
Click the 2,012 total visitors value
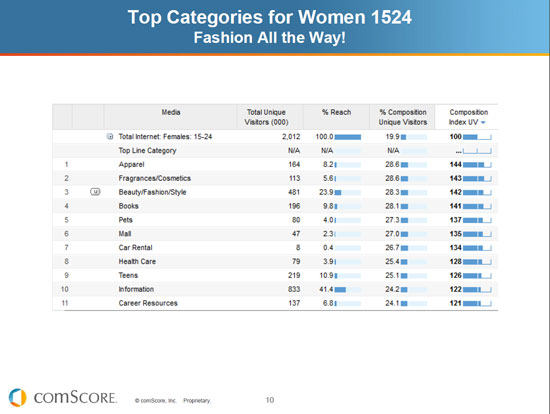[x=291, y=136]
